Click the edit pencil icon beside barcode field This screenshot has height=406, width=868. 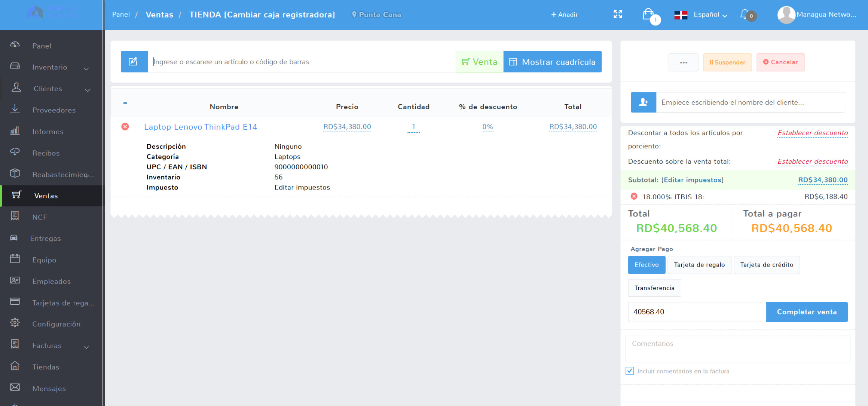point(134,62)
